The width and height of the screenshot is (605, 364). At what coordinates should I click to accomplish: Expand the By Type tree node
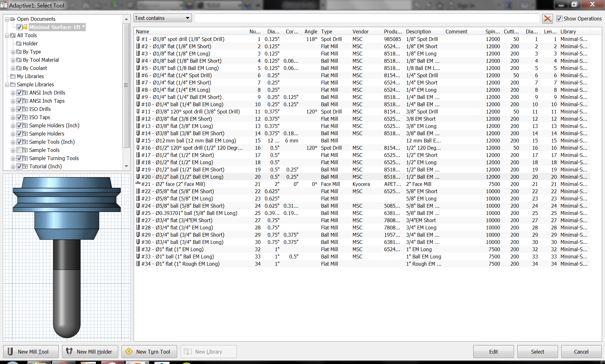coord(13,52)
